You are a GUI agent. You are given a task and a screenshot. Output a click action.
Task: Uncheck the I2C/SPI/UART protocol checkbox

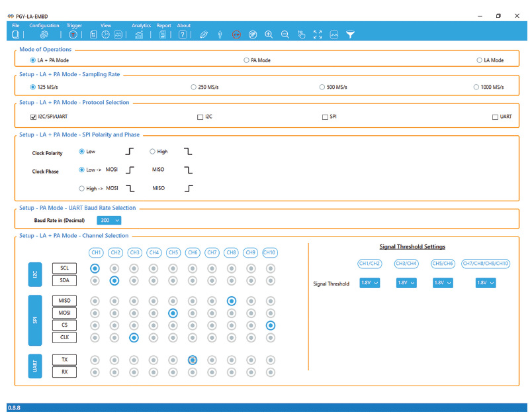pyautogui.click(x=33, y=117)
